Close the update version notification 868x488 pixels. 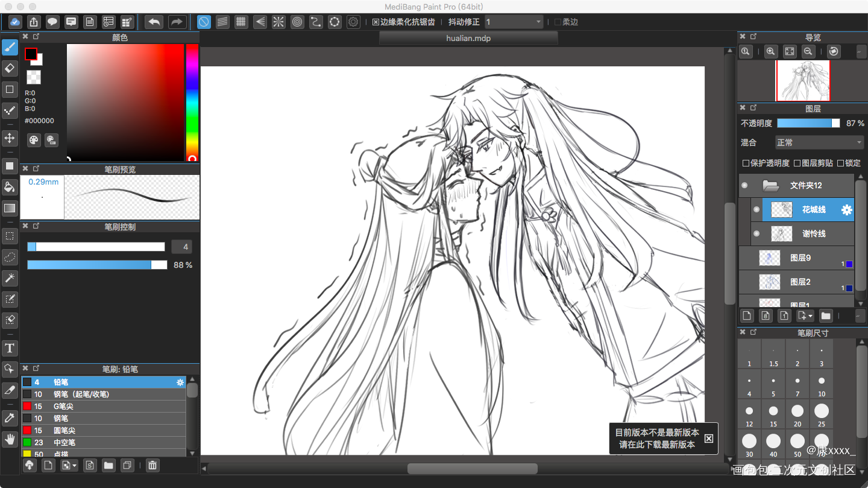tap(709, 439)
